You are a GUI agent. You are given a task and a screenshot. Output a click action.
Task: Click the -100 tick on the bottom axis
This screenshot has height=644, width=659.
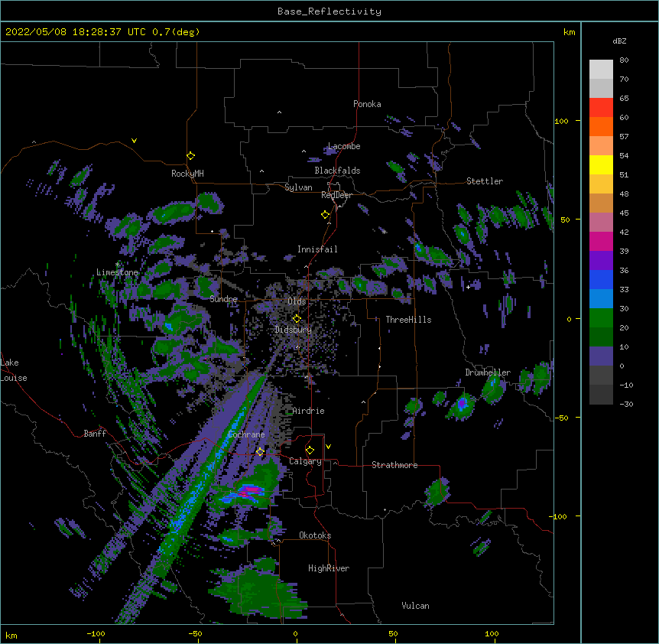[96, 634]
